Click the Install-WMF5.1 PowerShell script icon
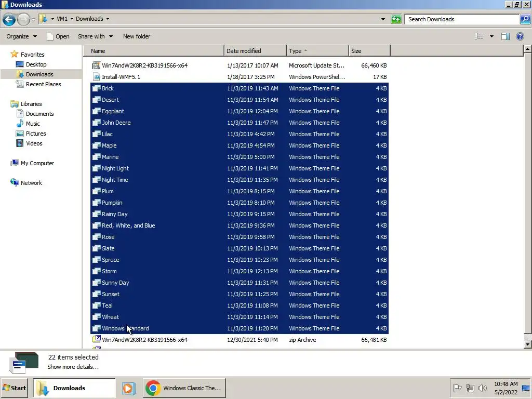This screenshot has height=399, width=532. (97, 77)
